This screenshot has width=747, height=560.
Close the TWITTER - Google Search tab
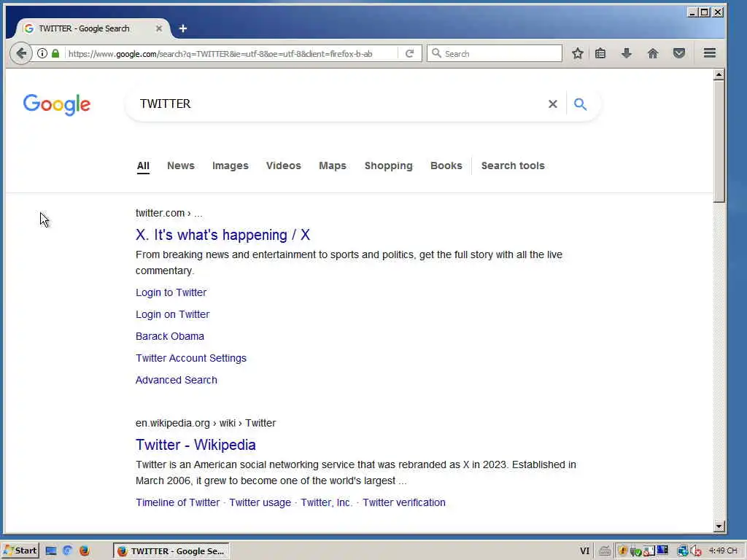coord(159,28)
